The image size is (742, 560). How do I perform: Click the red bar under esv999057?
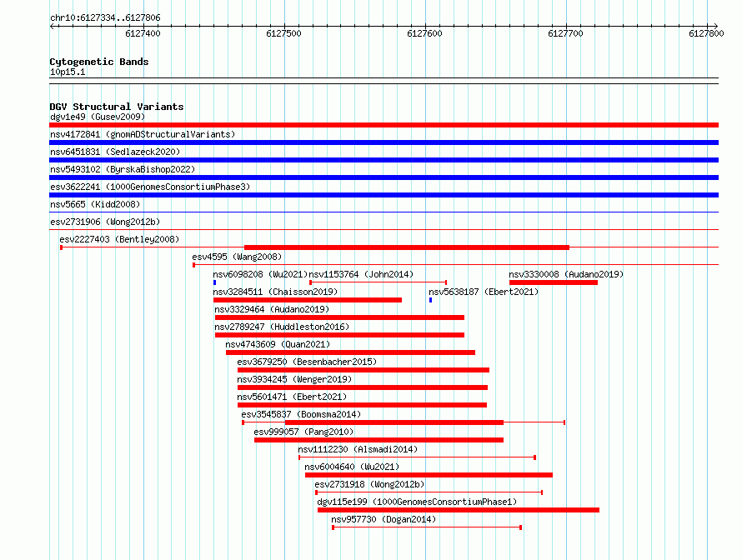pyautogui.click(x=379, y=440)
